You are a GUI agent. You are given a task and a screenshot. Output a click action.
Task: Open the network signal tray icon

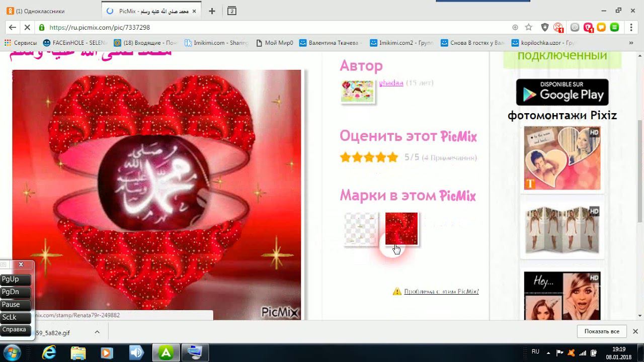tap(583, 352)
